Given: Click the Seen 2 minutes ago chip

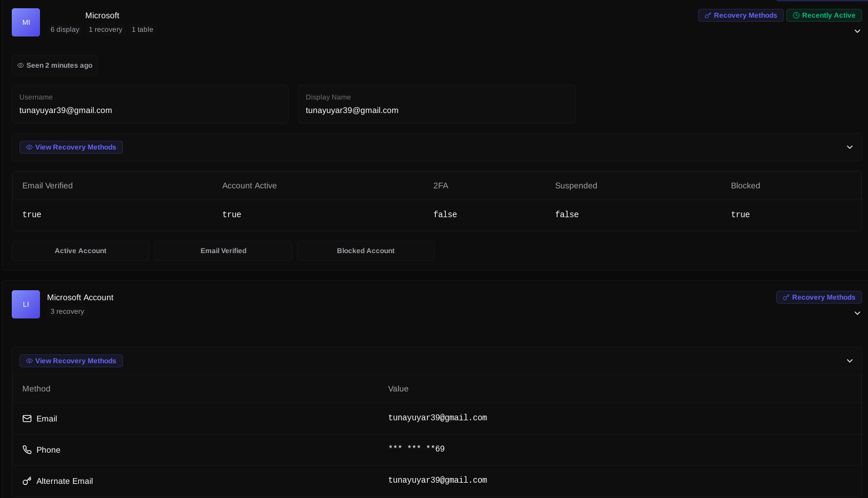Looking at the screenshot, I should (55, 65).
